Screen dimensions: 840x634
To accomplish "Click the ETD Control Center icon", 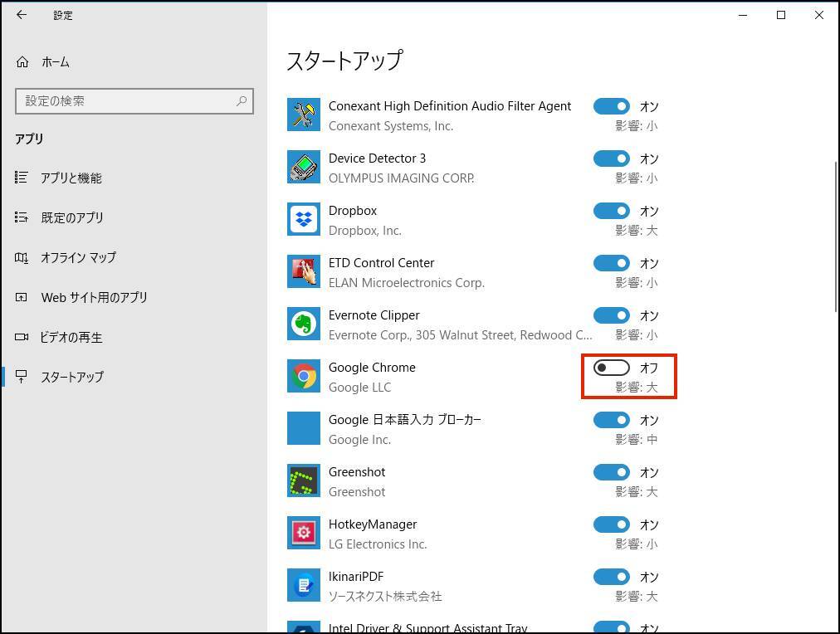I will coord(304,272).
